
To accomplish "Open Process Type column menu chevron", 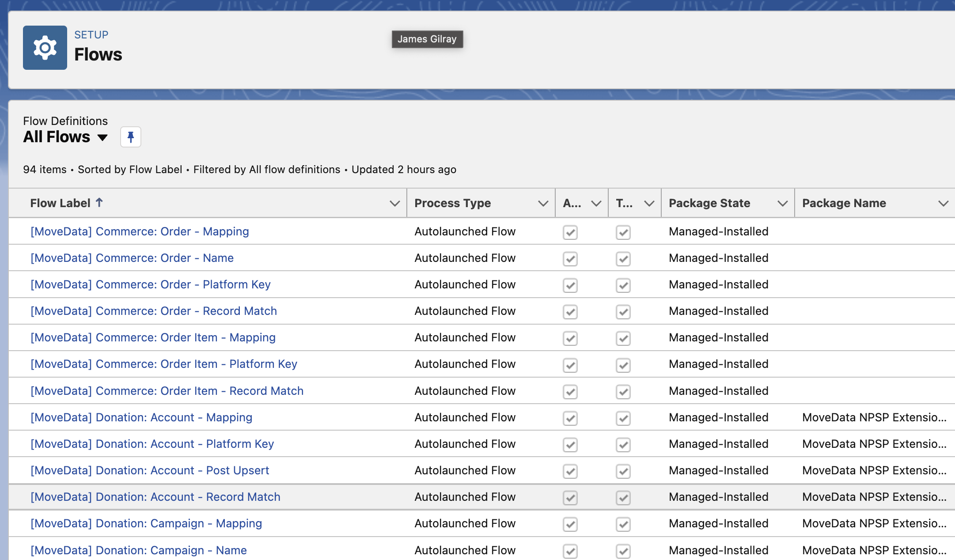I will (x=543, y=203).
